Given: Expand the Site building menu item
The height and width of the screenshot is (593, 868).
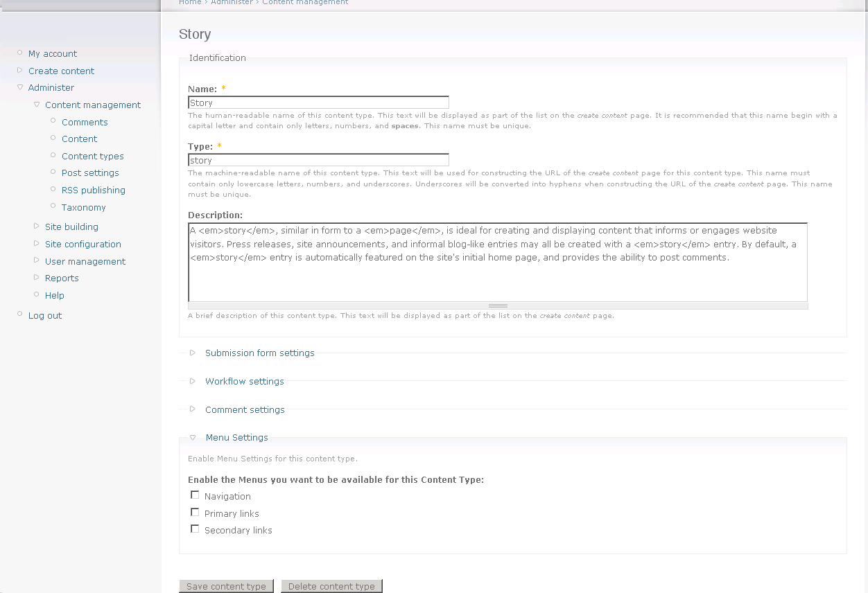Looking at the screenshot, I should tap(71, 227).
